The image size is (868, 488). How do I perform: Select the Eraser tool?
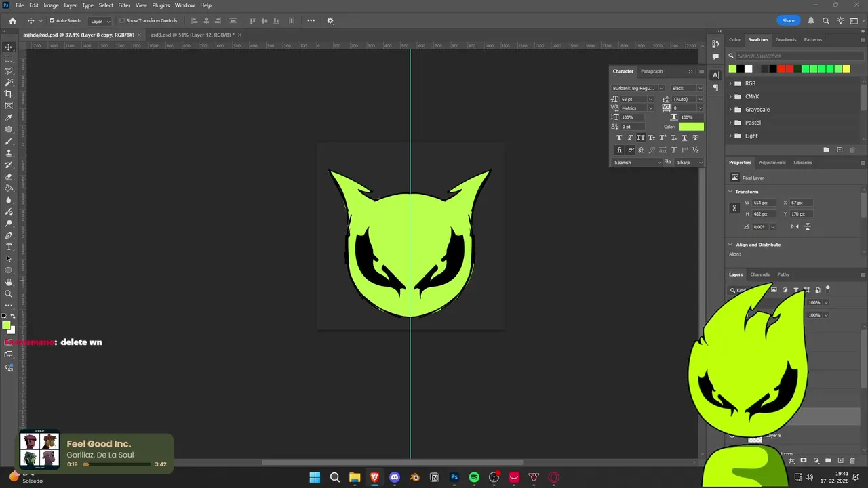click(x=9, y=176)
